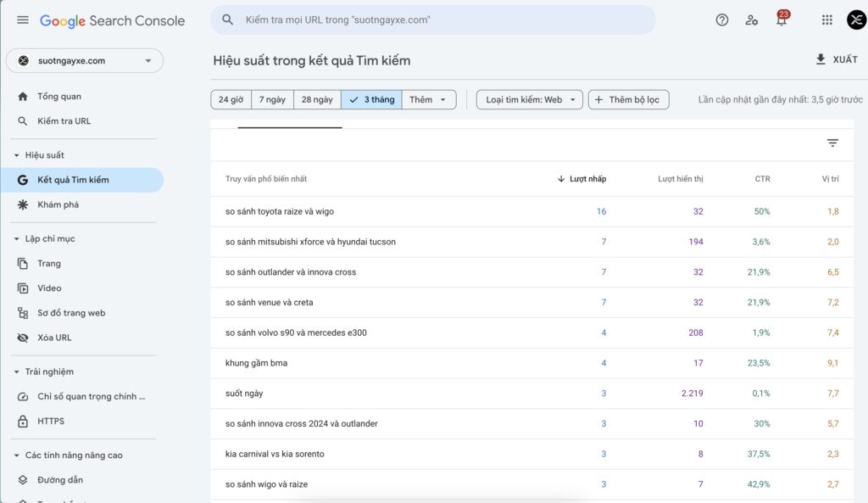
Task: Open the notifications bell with 23 alerts
Action: coord(782,19)
